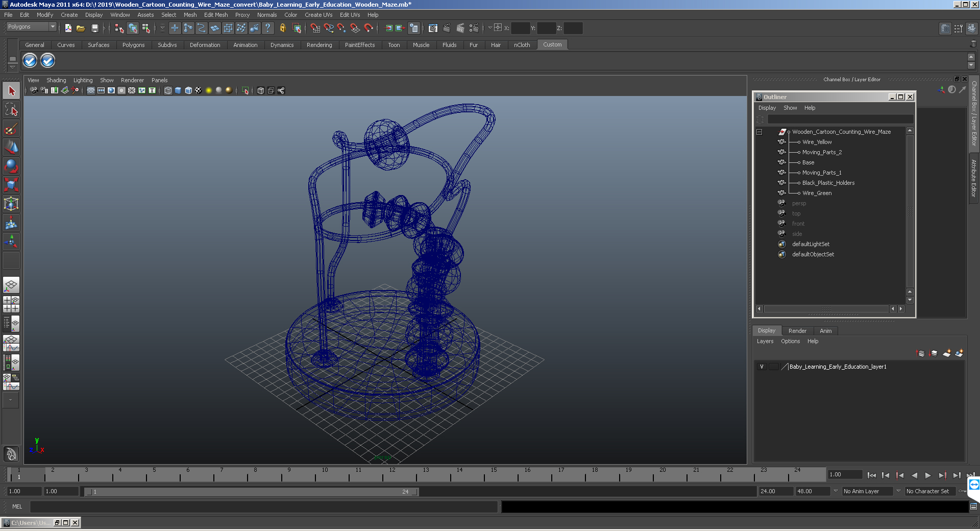Toggle use all lights yellow sphere icon
Viewport: 980px width, 531px height.
tap(209, 90)
